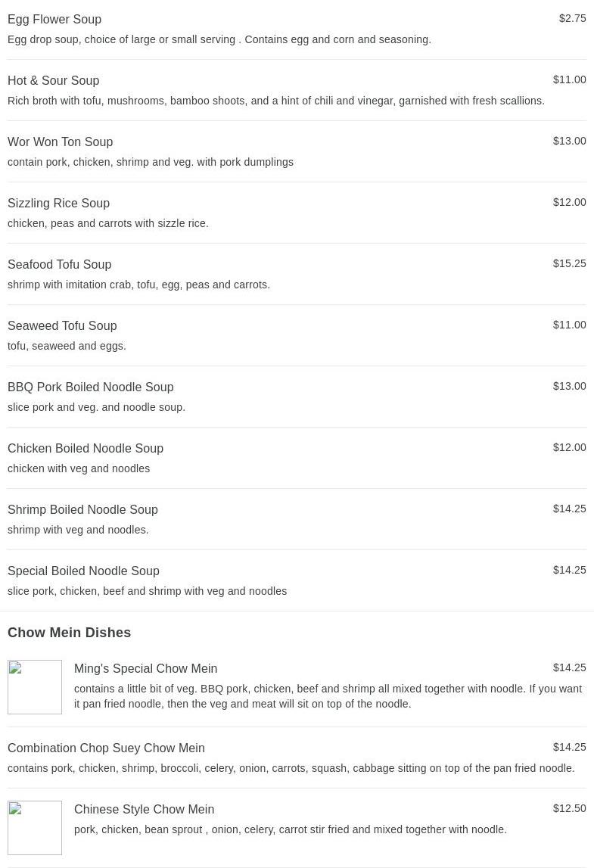Open Chinese Style Chow Mein thumbnail image
Screen dimensions: 594x868
[35, 828]
